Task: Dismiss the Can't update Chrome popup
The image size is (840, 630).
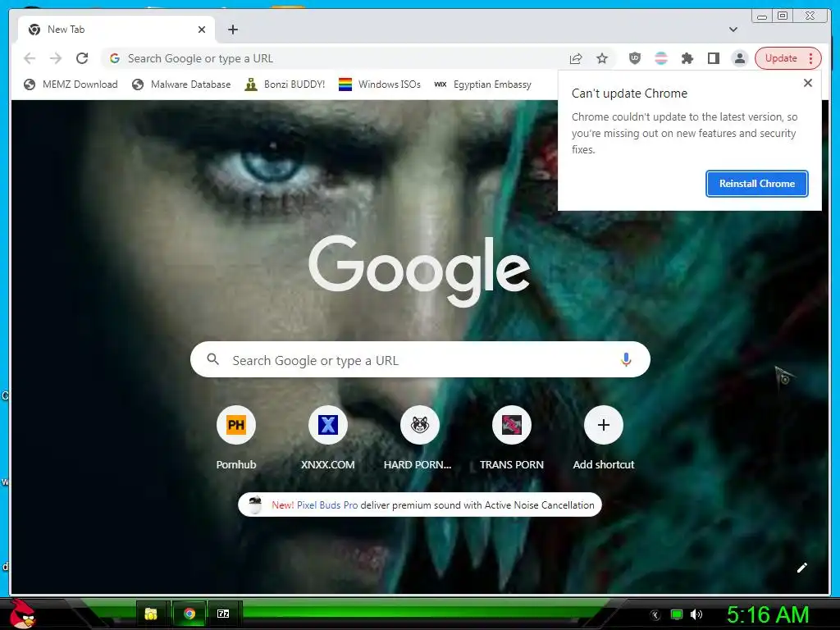Action: (808, 83)
